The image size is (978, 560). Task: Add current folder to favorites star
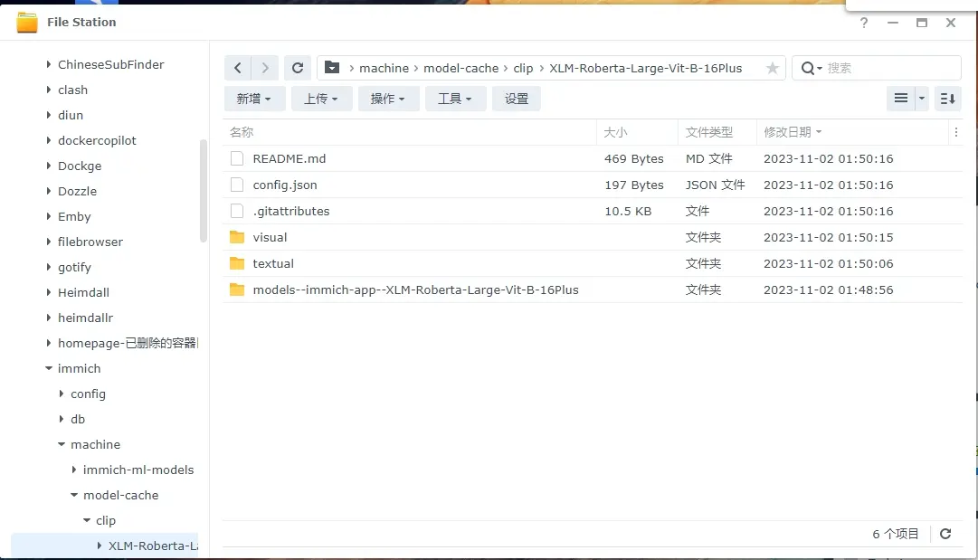pyautogui.click(x=772, y=68)
